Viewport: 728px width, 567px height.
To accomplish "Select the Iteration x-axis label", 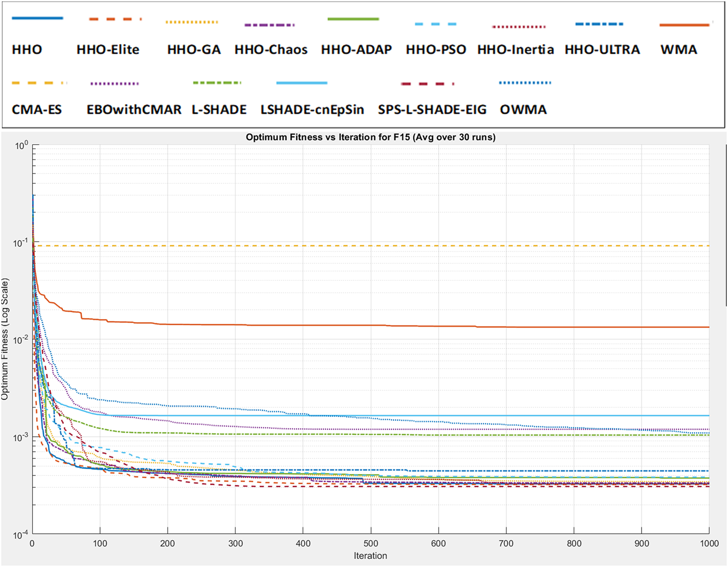I will pyautogui.click(x=370, y=555).
